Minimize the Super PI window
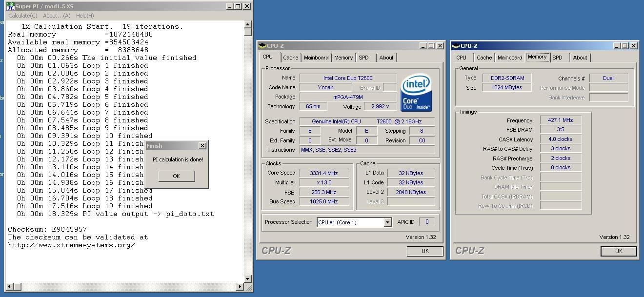The width and height of the screenshot is (644, 297). 230,6
